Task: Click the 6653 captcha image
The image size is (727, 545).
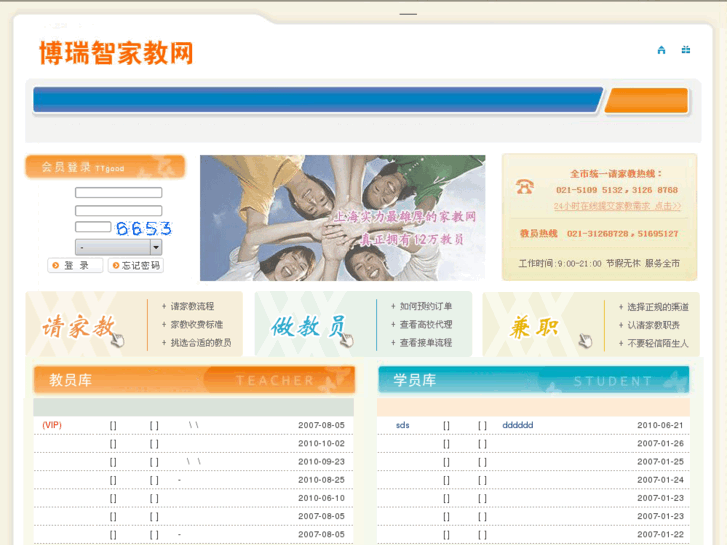Action: coord(143,228)
